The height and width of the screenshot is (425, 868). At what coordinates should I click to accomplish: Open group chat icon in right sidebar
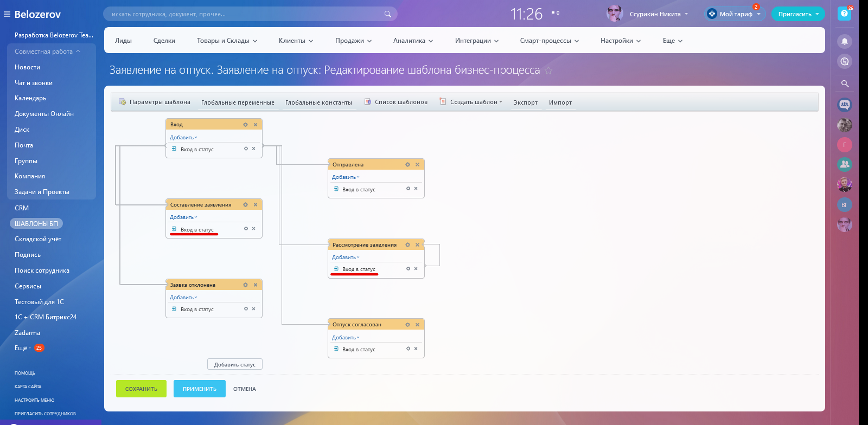point(845,105)
